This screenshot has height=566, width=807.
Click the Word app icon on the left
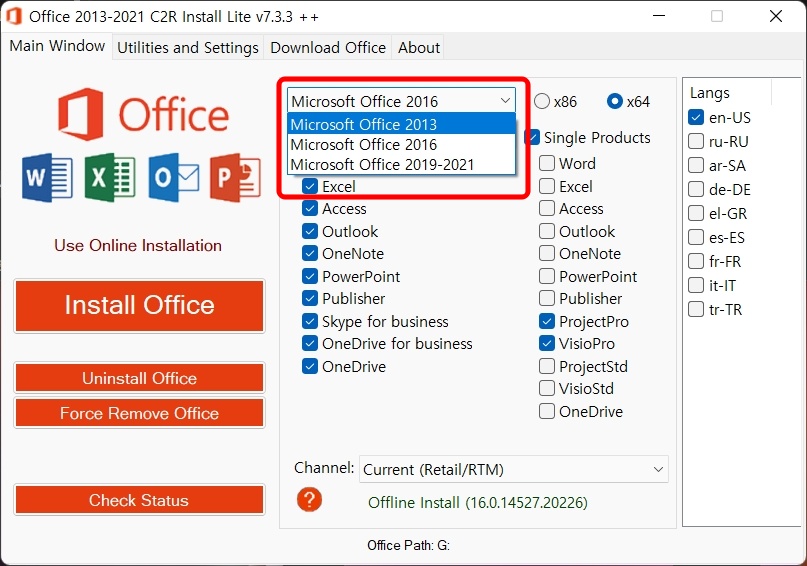pyautogui.click(x=47, y=178)
